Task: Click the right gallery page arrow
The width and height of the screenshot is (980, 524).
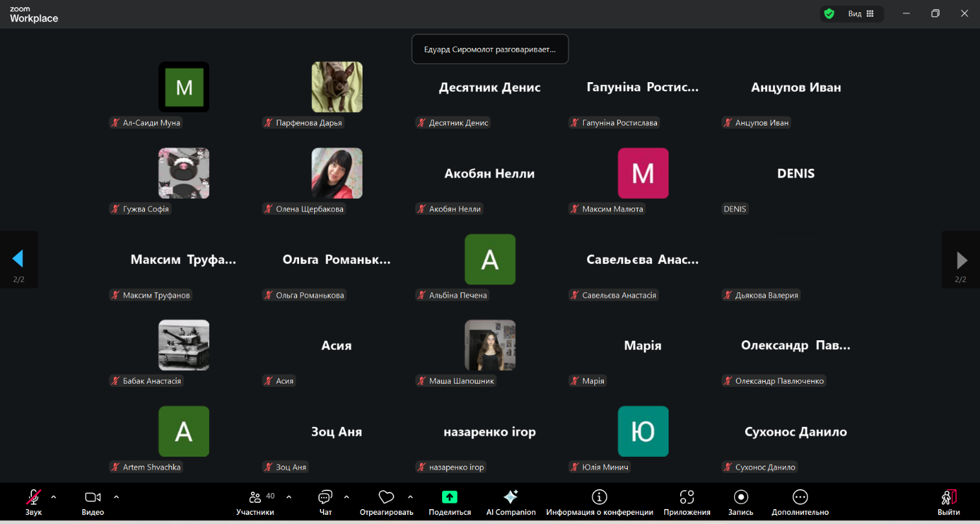Action: tap(961, 259)
